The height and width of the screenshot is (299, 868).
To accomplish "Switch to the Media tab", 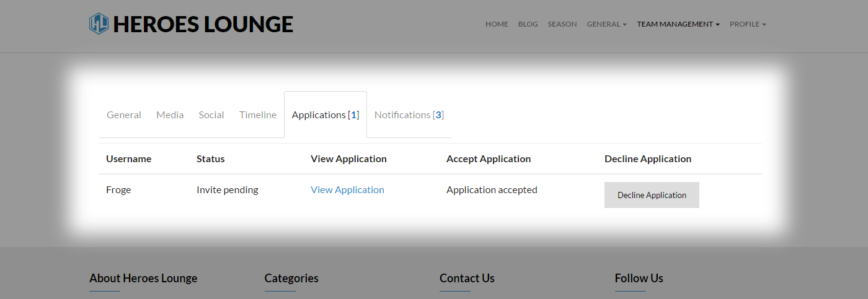I will tap(170, 115).
